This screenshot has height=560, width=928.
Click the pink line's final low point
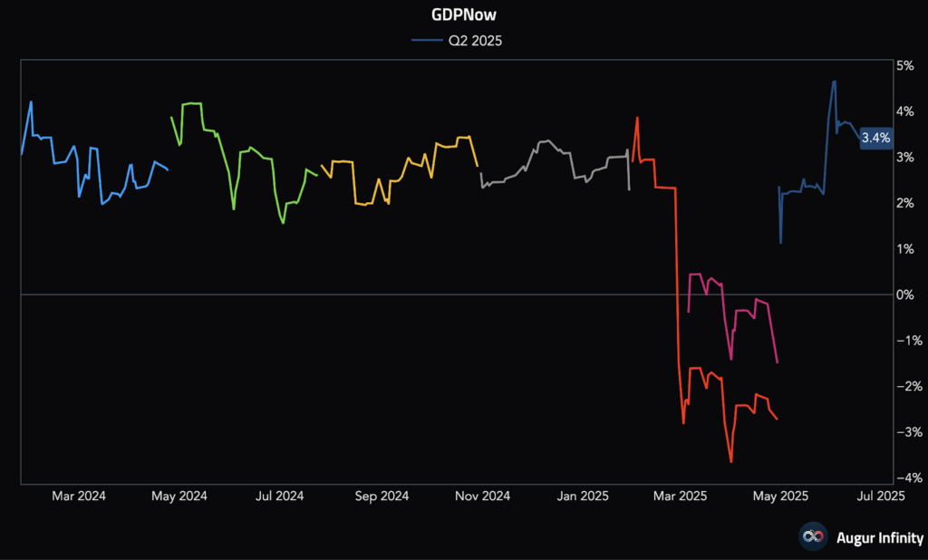777,362
